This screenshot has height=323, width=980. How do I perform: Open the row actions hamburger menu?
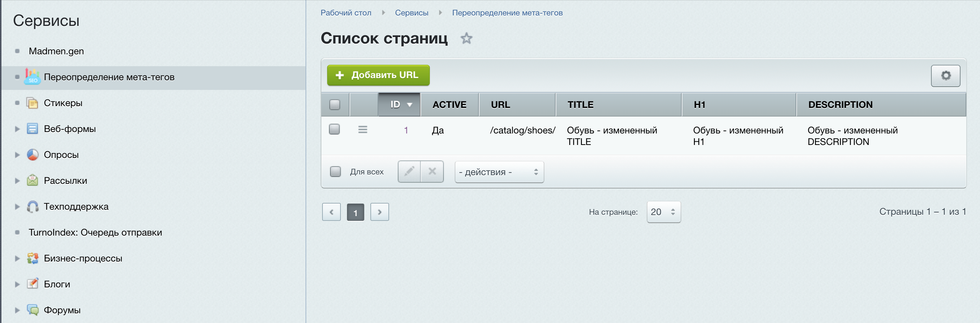[362, 130]
